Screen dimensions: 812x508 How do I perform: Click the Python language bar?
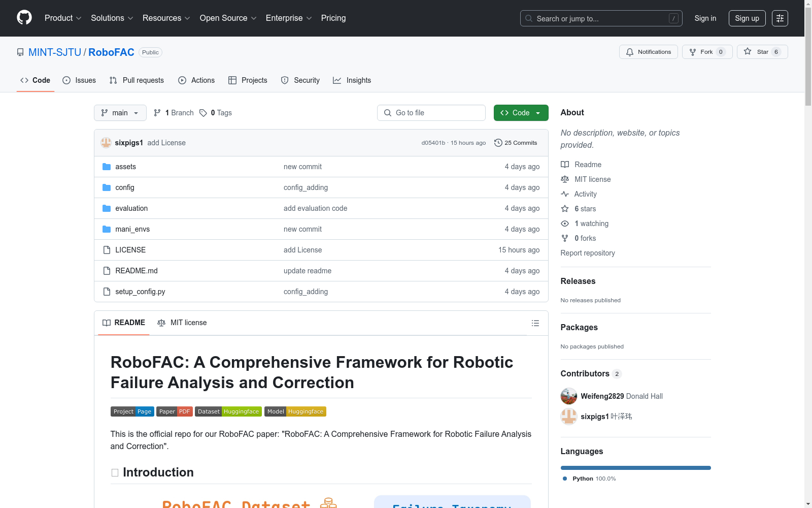click(636, 468)
